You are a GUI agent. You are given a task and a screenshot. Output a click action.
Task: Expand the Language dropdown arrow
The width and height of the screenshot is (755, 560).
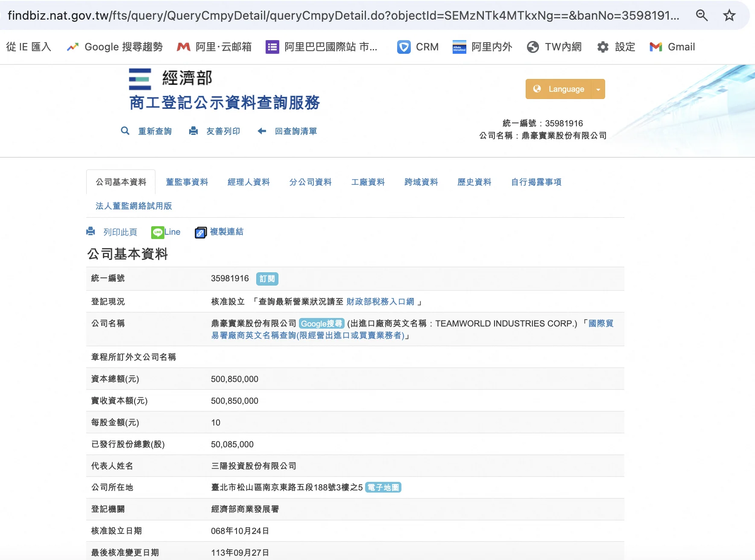[598, 89]
